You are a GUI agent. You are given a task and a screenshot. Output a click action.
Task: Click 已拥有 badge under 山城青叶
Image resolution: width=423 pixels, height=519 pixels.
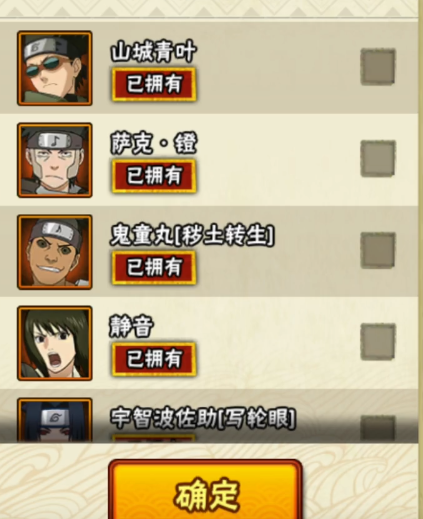point(154,84)
